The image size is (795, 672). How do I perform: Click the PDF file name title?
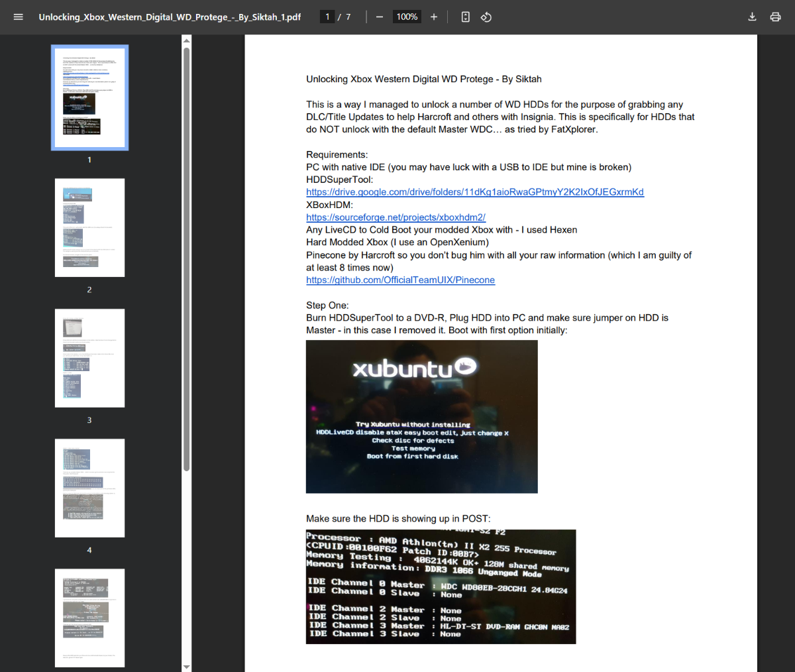pos(170,17)
